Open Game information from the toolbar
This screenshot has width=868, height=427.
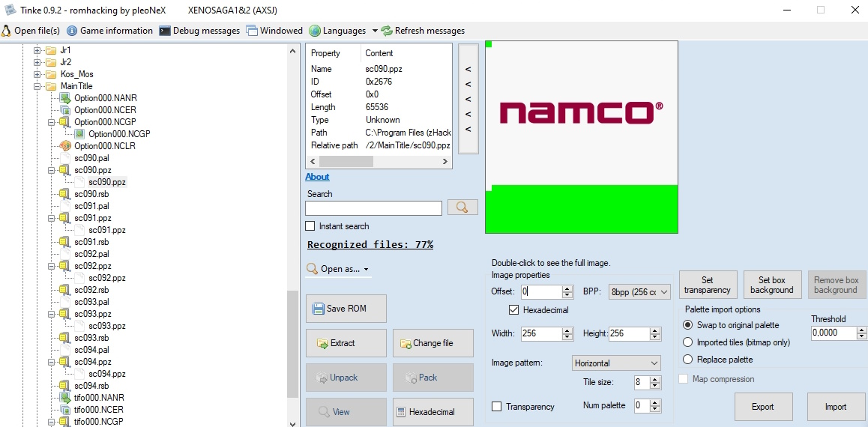[109, 31]
